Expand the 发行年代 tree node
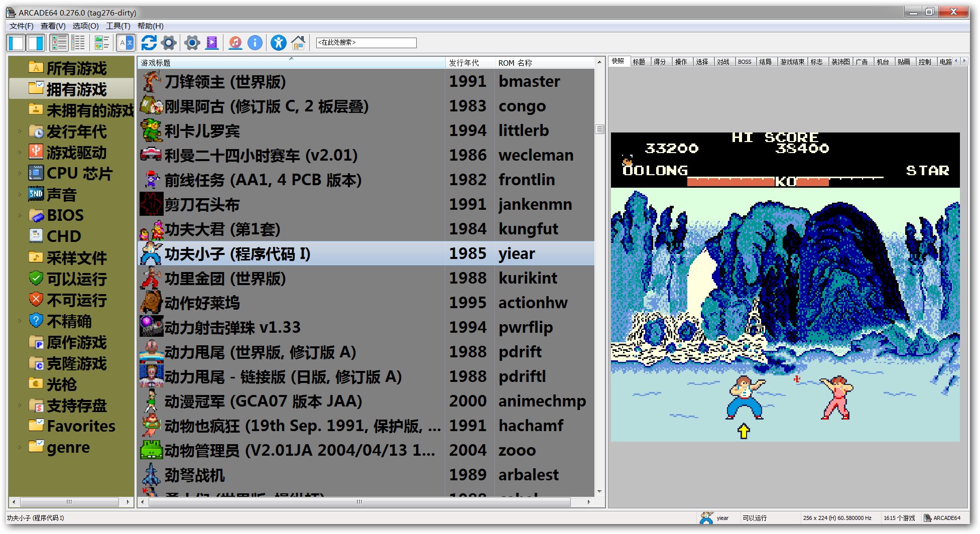The height and width of the screenshot is (534, 980). click(20, 131)
